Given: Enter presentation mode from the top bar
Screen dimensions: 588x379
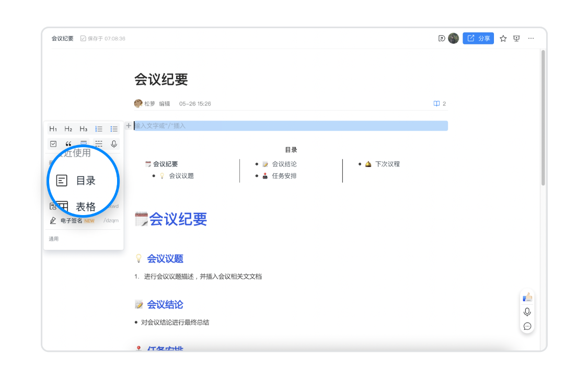Looking at the screenshot, I should 516,38.
